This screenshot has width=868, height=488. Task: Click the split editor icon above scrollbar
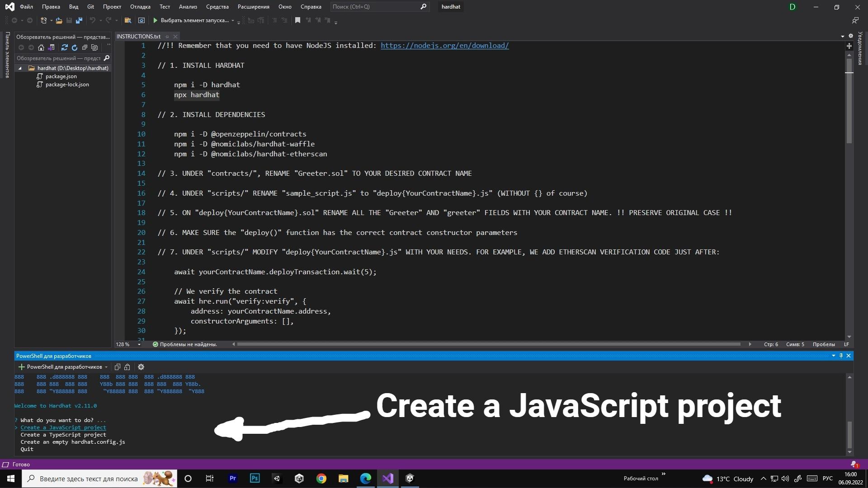click(849, 46)
